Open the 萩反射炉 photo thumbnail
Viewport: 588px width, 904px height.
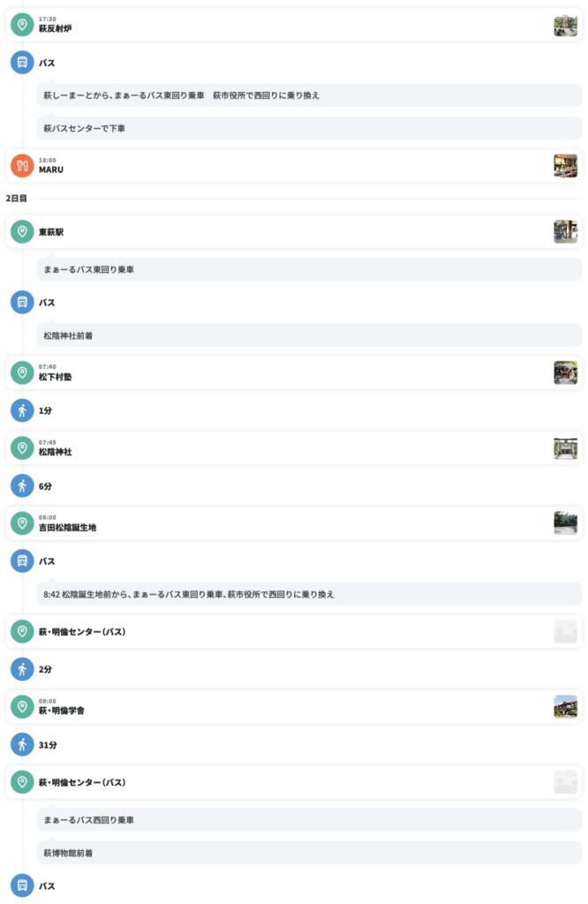pyautogui.click(x=566, y=26)
